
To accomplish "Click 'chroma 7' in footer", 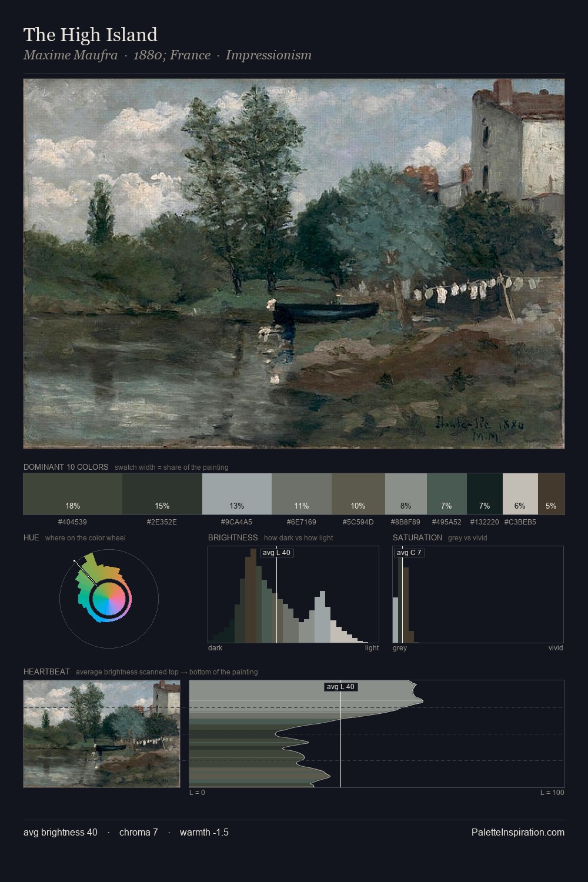I will (x=139, y=832).
